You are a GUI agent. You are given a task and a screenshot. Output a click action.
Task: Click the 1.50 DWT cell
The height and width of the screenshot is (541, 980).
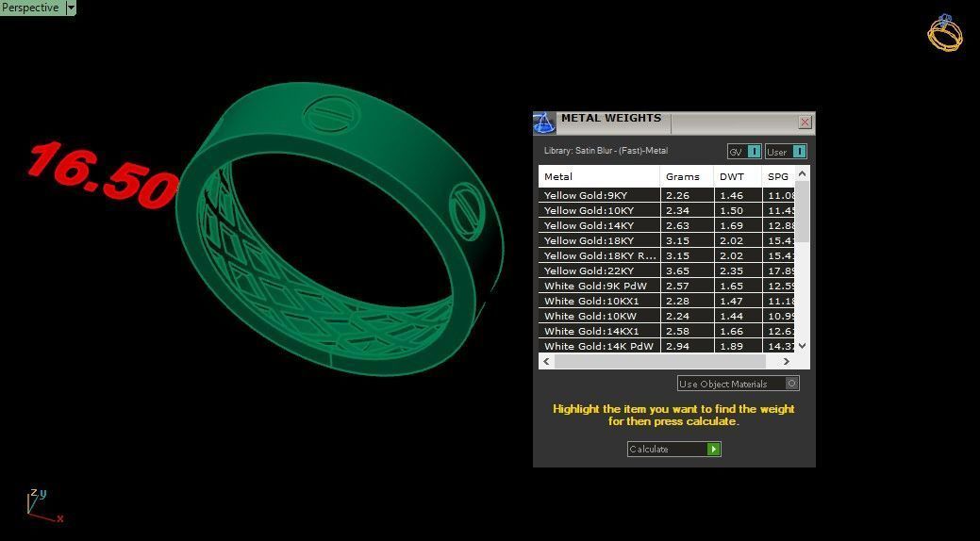(738, 210)
